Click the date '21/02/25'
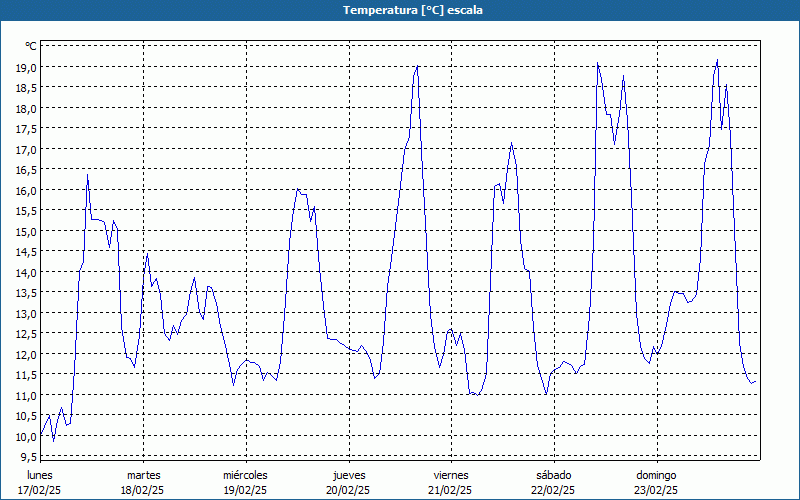Image resolution: width=800 pixels, height=500 pixels. point(451,490)
